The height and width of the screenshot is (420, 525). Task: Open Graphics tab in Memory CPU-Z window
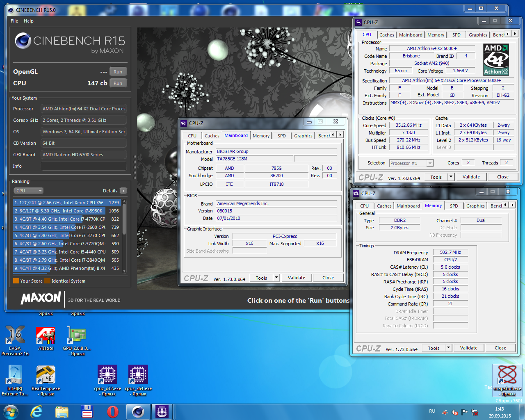click(475, 206)
